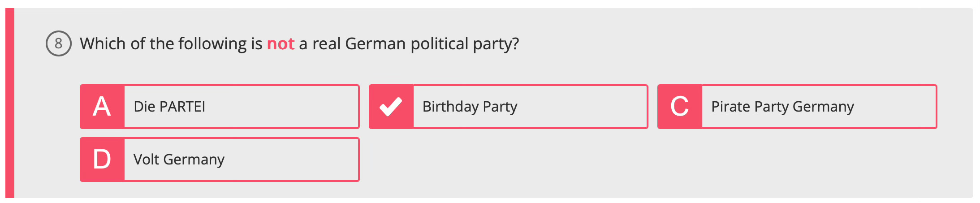Click the letter C badge
The image size is (980, 203).
(680, 107)
